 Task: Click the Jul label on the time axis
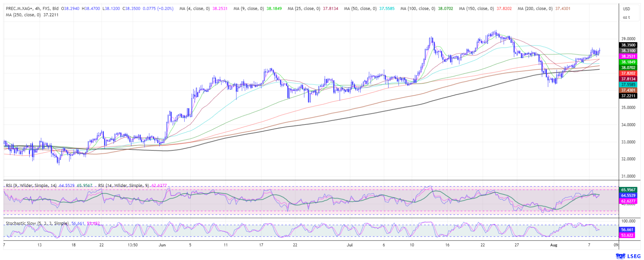pyautogui.click(x=350, y=245)
